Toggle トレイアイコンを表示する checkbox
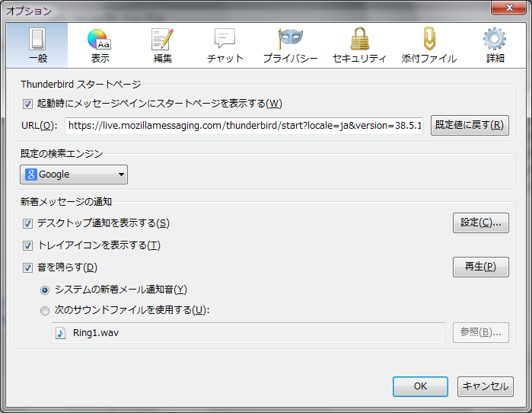The height and width of the screenshot is (413, 532). (x=27, y=245)
